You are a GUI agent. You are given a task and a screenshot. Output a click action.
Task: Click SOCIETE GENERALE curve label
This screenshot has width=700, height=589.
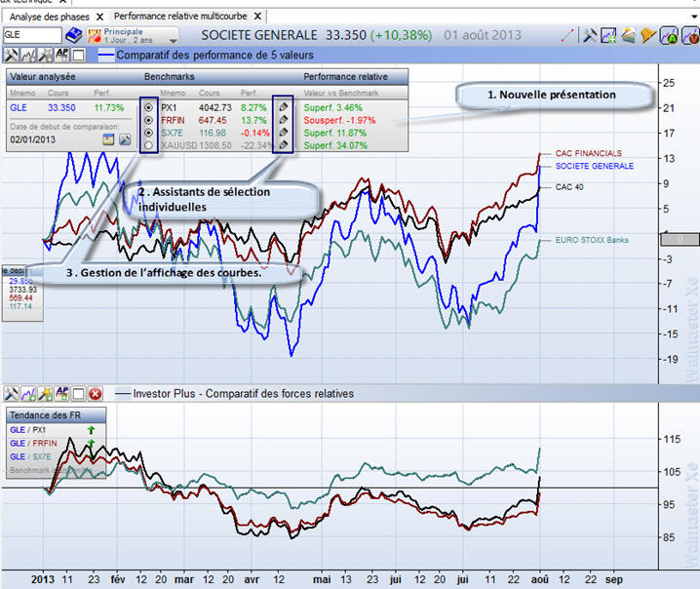coord(594,166)
